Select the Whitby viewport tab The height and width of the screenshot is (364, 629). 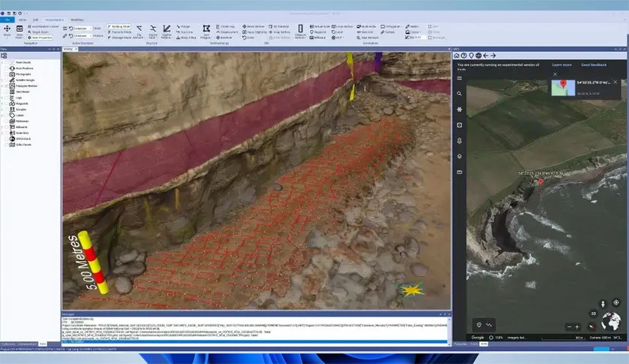coord(68,50)
